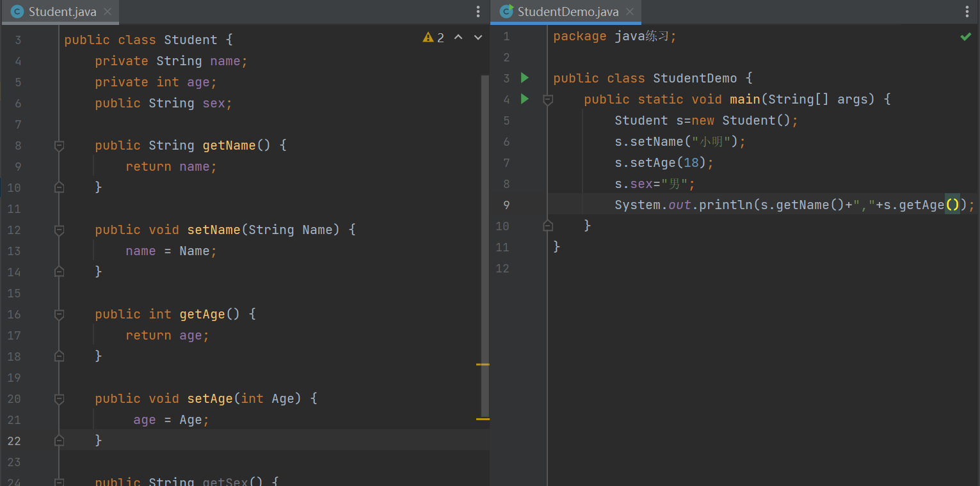980x486 pixels.
Task: Click 'name = Name;' assignment
Action: [172, 251]
